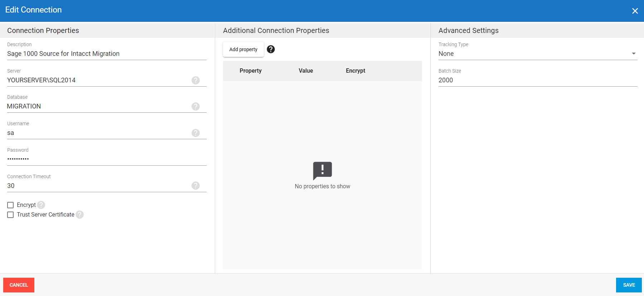Click the help icon next to Encrypt
This screenshot has width=644, height=296.
point(41,205)
